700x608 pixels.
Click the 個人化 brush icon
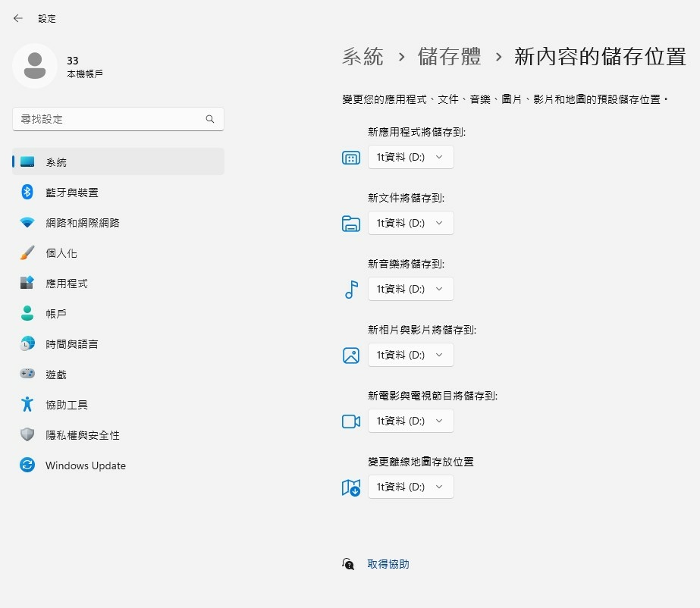pyautogui.click(x=26, y=252)
